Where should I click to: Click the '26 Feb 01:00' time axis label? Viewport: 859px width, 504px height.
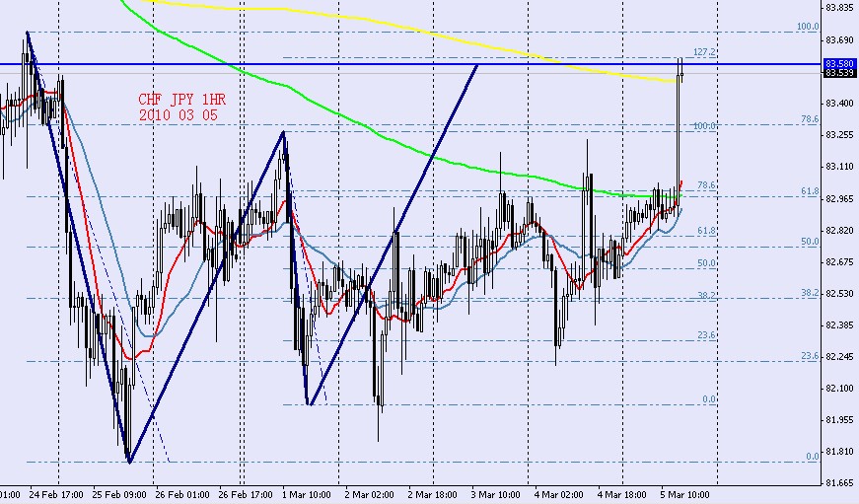point(182,495)
